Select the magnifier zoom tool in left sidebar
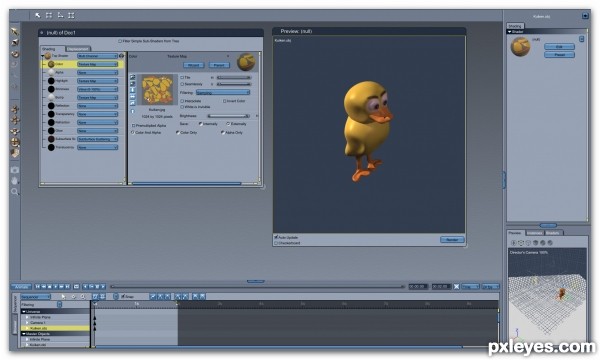Image resolution: width=600 pixels, height=360 pixels. click(15, 191)
